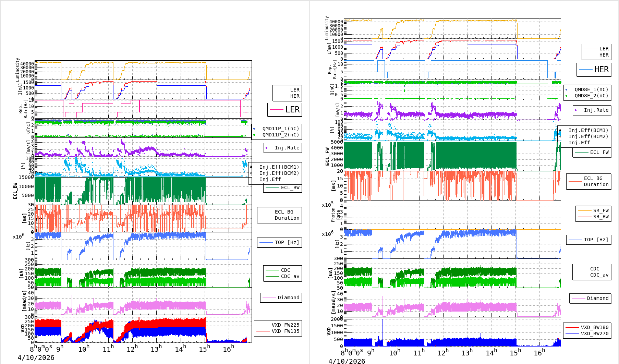Click the ECL_FW legend label
The width and height of the screenshot is (619, 364).
599,152
